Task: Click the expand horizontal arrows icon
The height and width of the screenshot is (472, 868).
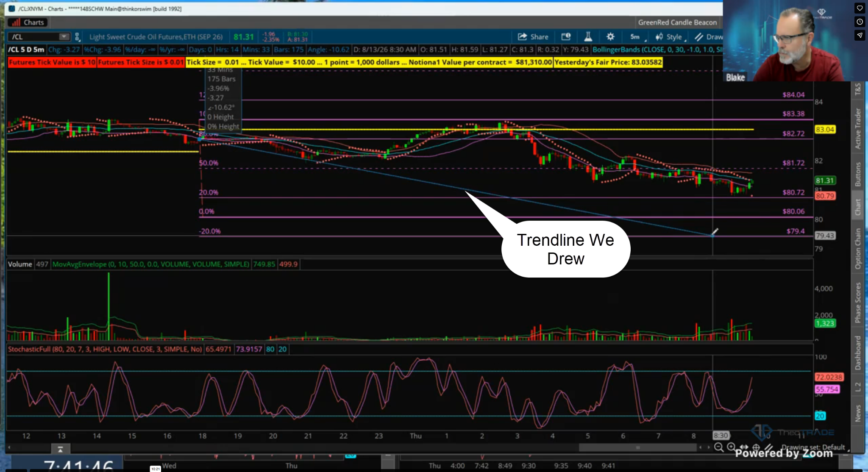Action: click(x=744, y=447)
